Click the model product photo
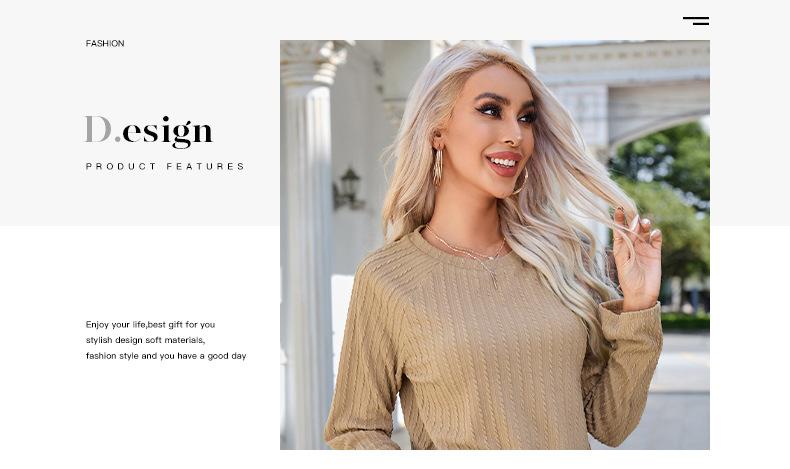Screen dimensions: 790x469 tap(495, 245)
